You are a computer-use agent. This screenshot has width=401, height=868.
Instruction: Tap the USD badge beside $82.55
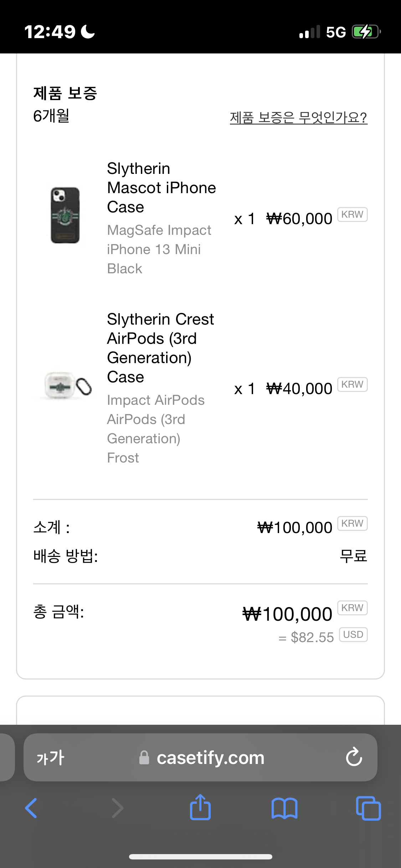pos(353,635)
